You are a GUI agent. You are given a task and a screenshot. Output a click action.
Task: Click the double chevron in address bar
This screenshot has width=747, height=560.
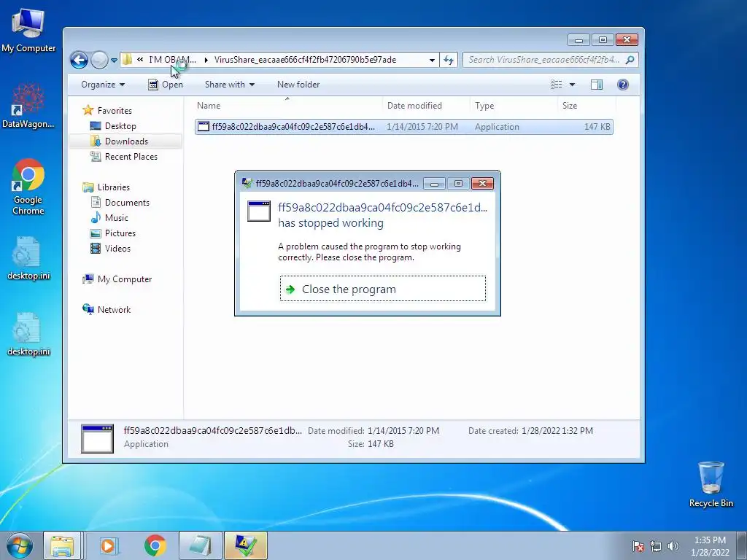(140, 60)
